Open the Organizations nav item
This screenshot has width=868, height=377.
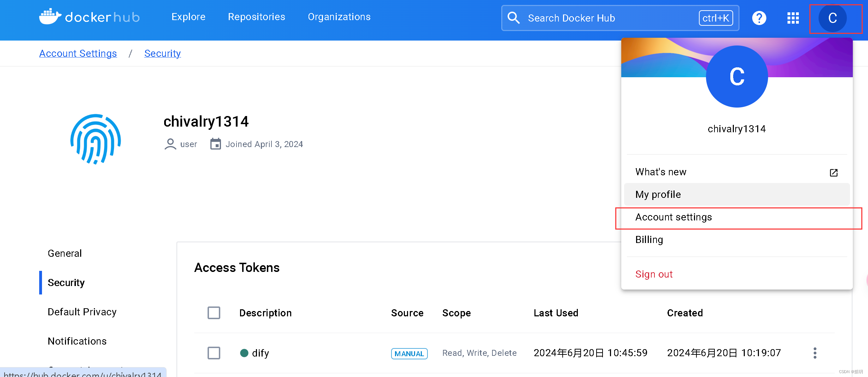click(339, 17)
